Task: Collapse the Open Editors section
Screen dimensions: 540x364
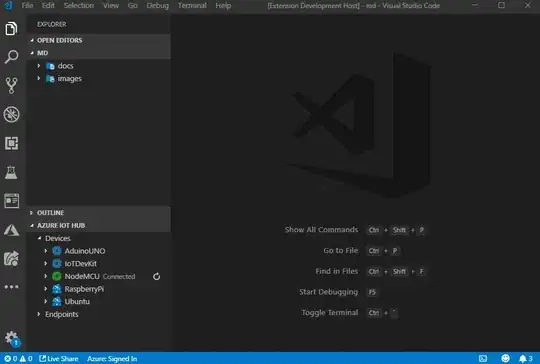Action: [x=32, y=40]
